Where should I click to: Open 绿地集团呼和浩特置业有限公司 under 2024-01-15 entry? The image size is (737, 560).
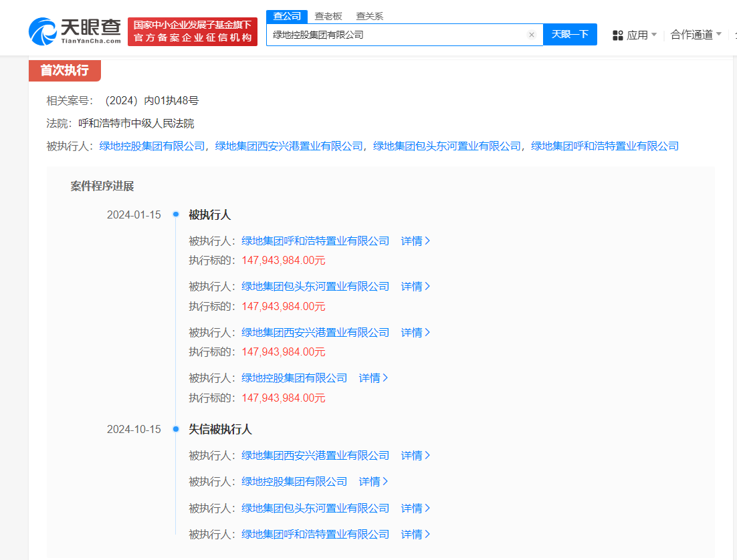coord(316,241)
